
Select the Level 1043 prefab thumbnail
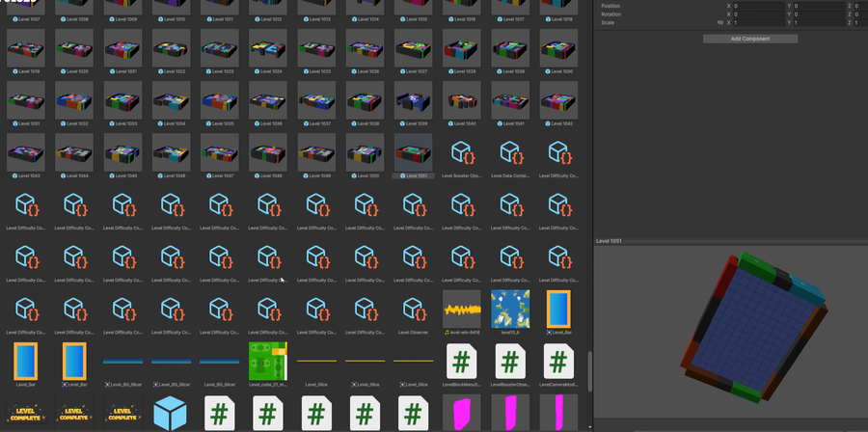tap(25, 151)
